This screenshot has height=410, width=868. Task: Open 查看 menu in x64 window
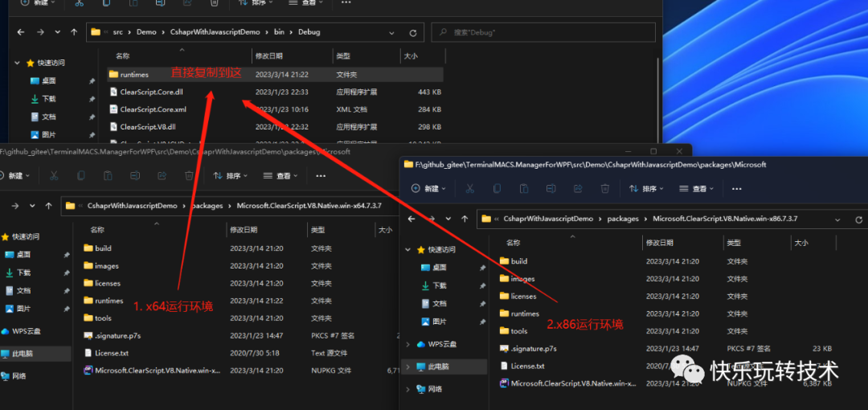pos(280,175)
